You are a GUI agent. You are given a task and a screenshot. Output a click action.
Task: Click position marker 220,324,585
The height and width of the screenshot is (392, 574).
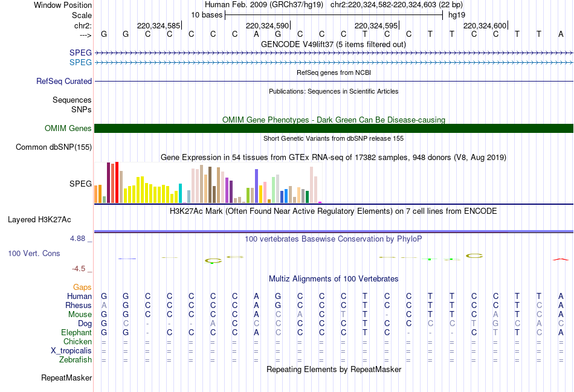[x=159, y=25]
